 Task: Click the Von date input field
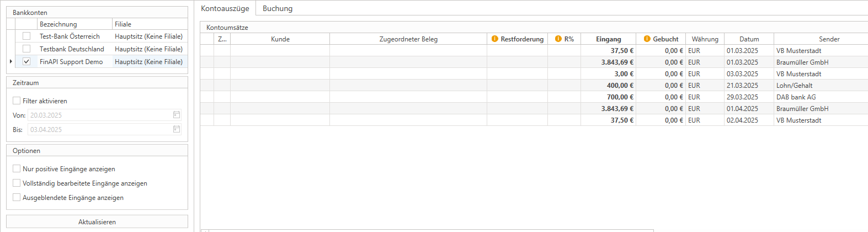coord(99,115)
